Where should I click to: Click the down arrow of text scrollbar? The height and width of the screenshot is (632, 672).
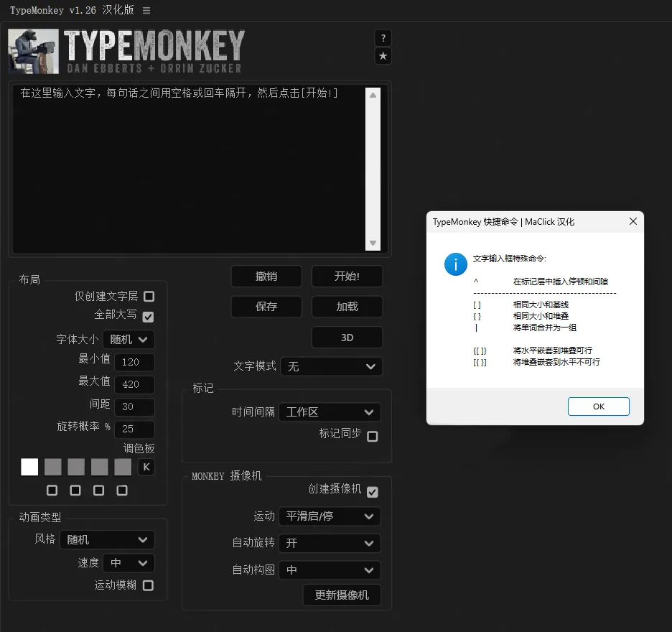coord(373,244)
